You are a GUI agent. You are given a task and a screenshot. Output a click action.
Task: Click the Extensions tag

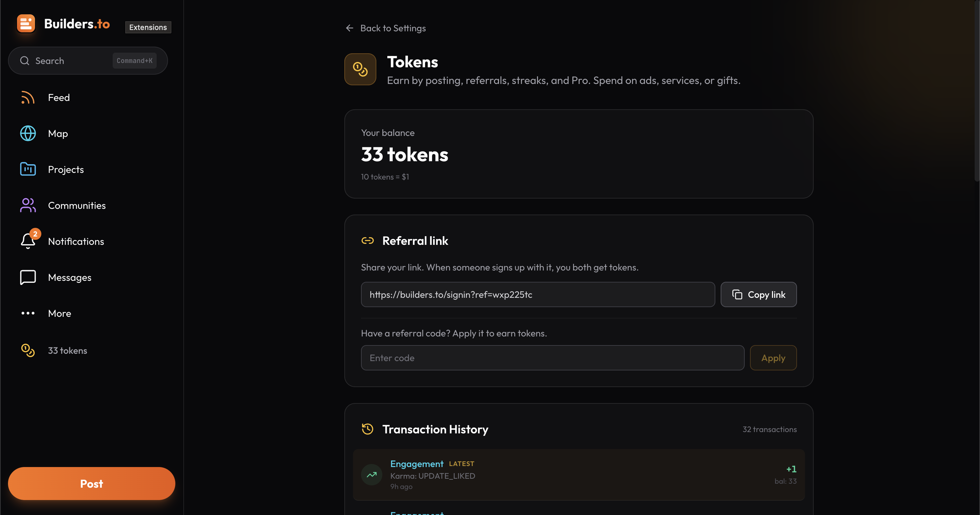coord(148,27)
